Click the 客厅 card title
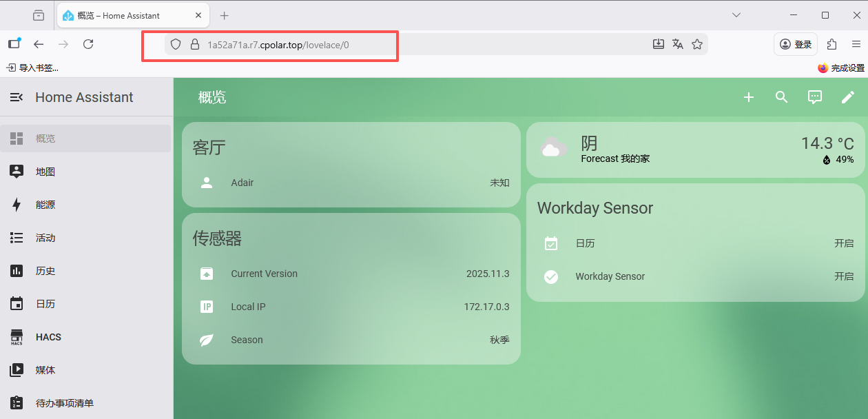 point(209,147)
